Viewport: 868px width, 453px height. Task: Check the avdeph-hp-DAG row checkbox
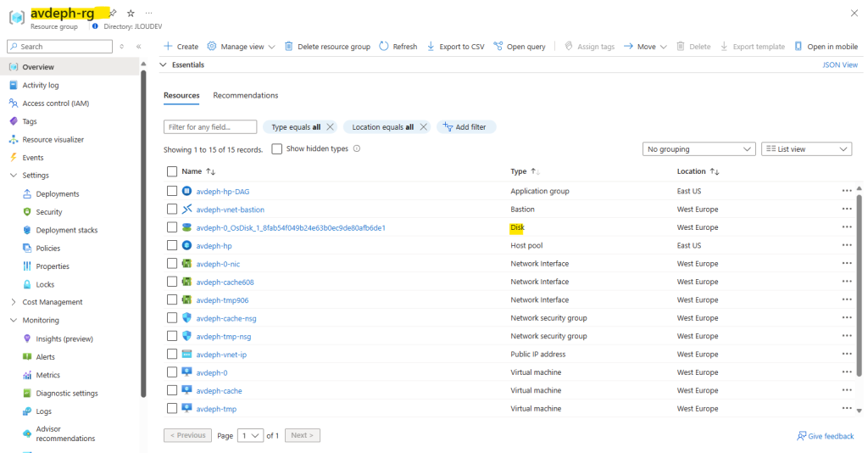click(x=172, y=191)
